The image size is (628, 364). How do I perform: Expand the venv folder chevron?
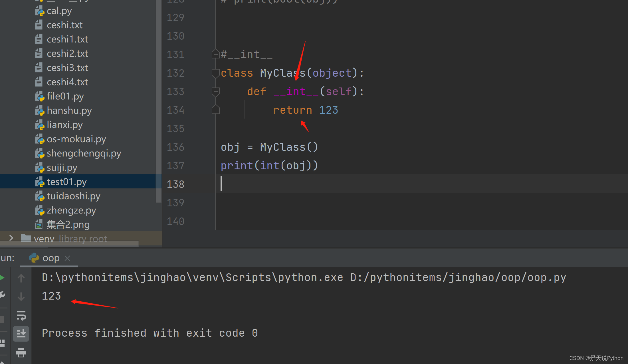[x=11, y=238]
